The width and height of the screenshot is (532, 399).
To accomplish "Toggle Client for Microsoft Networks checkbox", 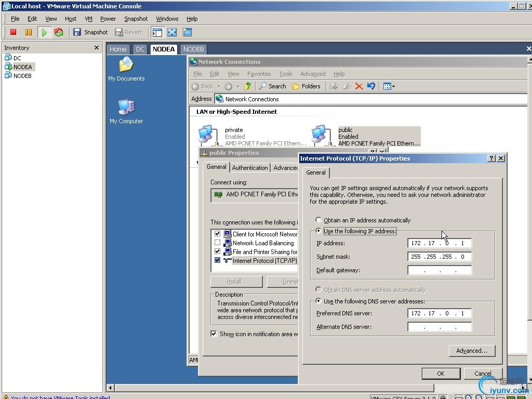I will [x=218, y=234].
